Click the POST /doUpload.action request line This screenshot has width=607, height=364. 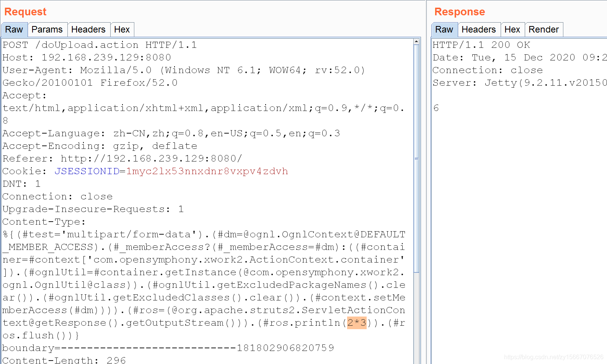click(100, 45)
